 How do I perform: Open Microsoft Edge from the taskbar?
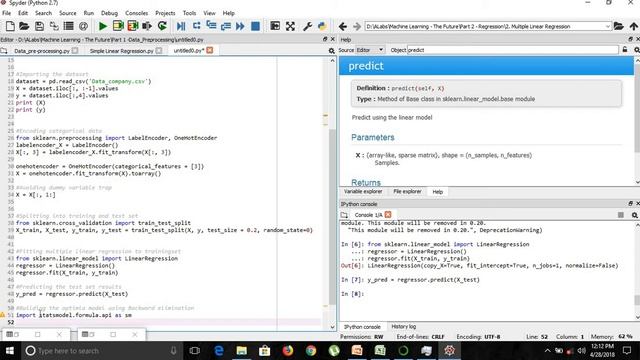pyautogui.click(x=219, y=351)
